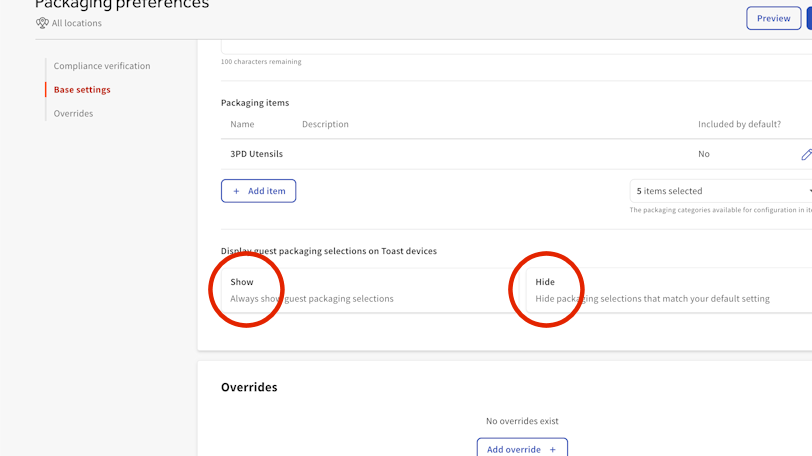Click the All locations icon
Screen dimensions: 812x456
[x=42, y=23]
